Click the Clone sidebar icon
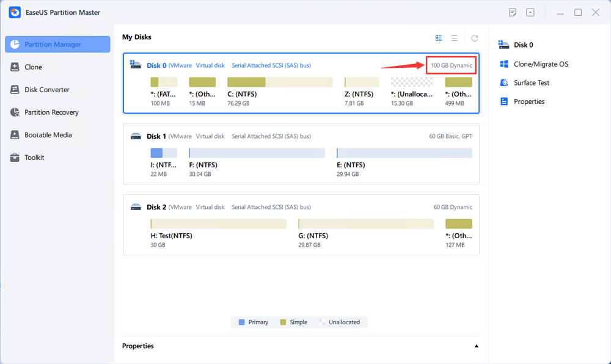 click(x=15, y=67)
